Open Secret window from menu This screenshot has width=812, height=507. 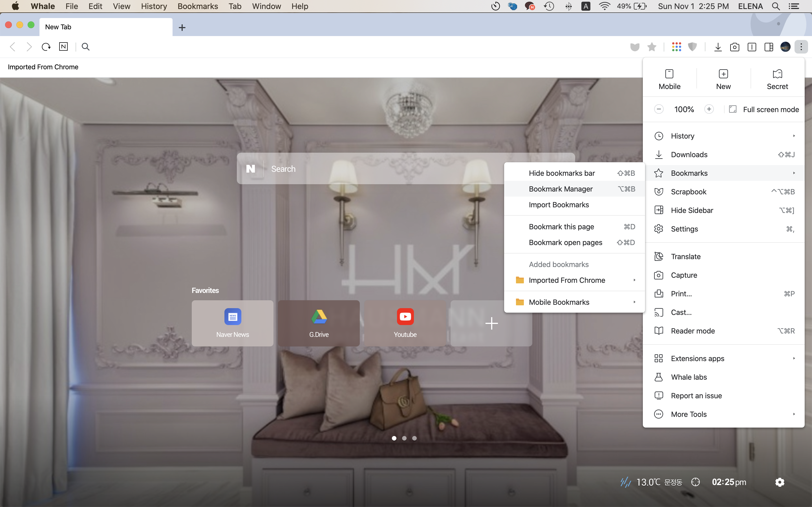click(777, 79)
